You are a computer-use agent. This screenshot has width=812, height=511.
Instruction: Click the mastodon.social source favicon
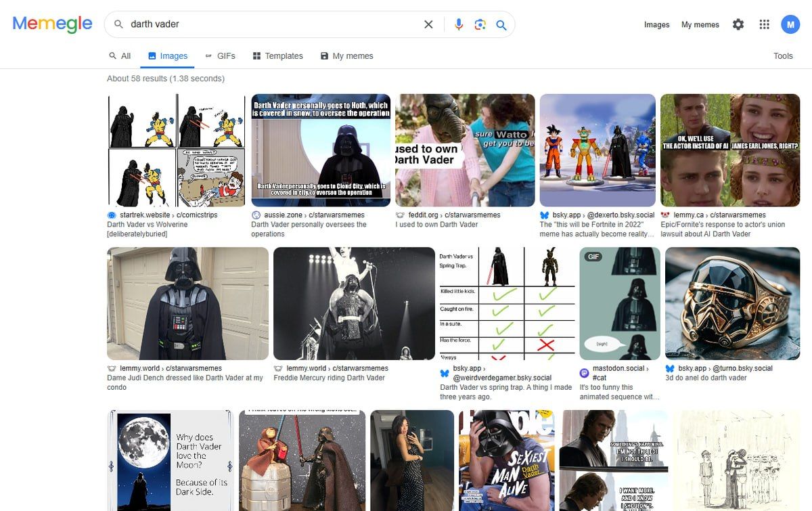(x=585, y=373)
